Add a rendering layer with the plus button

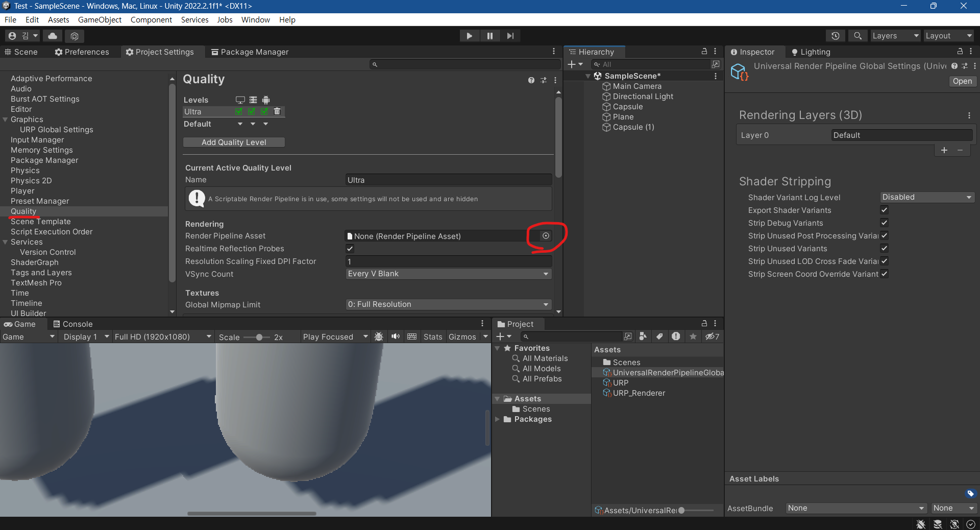pos(944,150)
